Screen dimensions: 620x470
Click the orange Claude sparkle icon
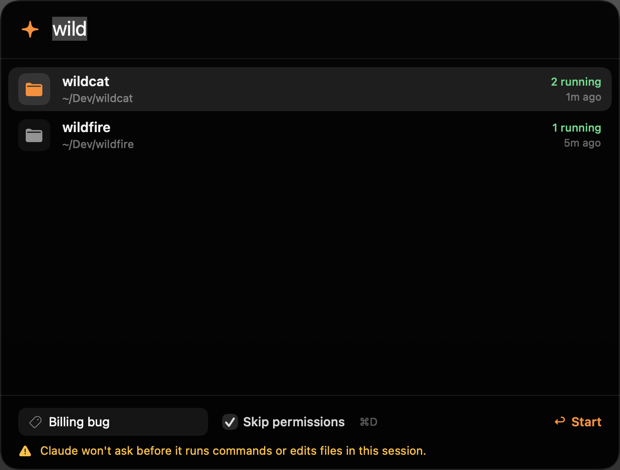tap(30, 30)
